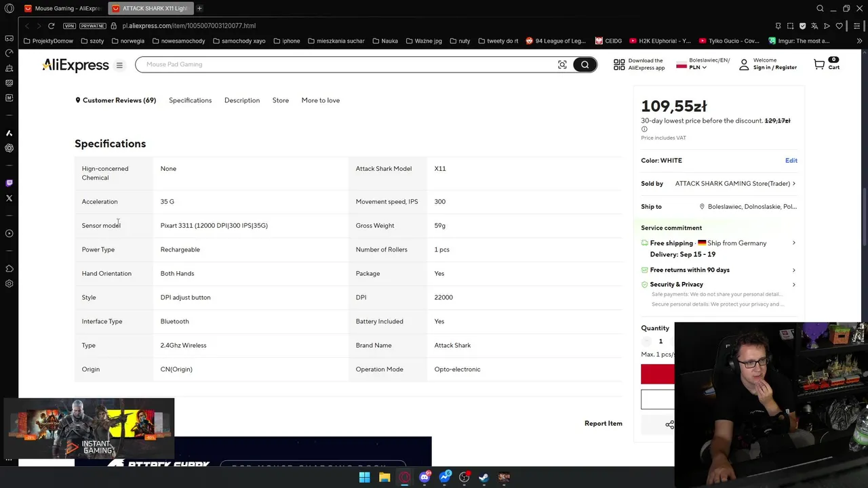Image resolution: width=868 pixels, height=488 pixels.
Task: Open Steam from the taskbar
Action: click(x=484, y=477)
